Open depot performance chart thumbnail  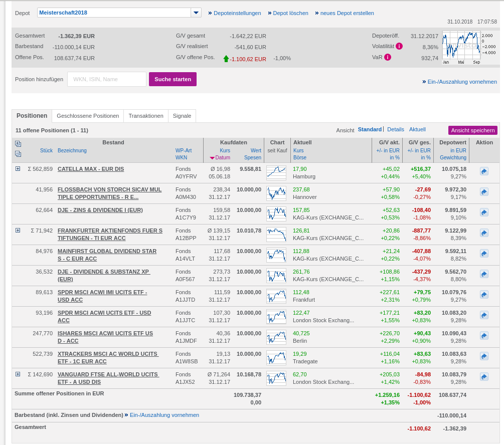(461, 47)
